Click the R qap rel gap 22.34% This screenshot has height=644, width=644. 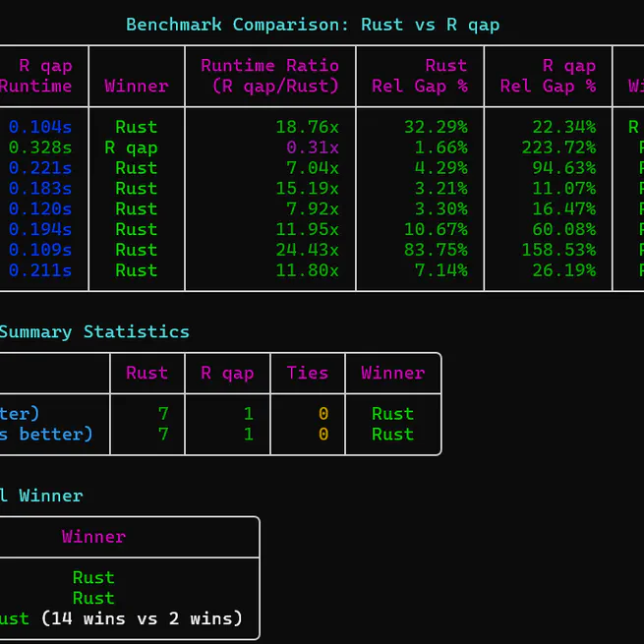(x=564, y=127)
